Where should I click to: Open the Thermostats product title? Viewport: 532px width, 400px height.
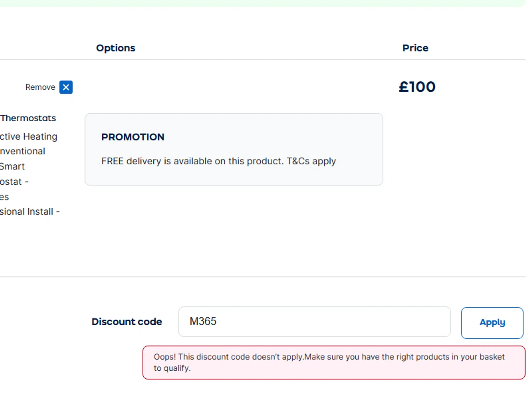28,118
